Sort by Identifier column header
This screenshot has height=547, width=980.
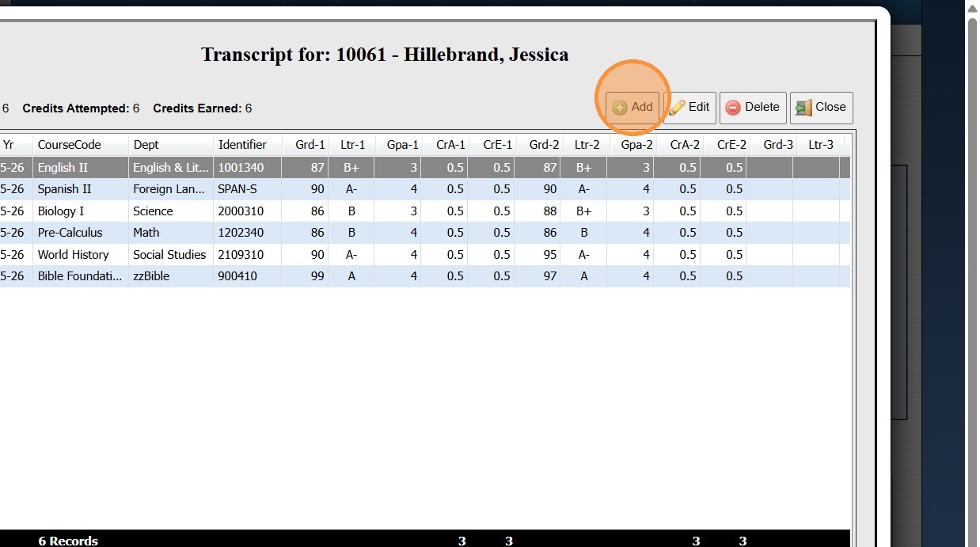[x=248, y=145]
